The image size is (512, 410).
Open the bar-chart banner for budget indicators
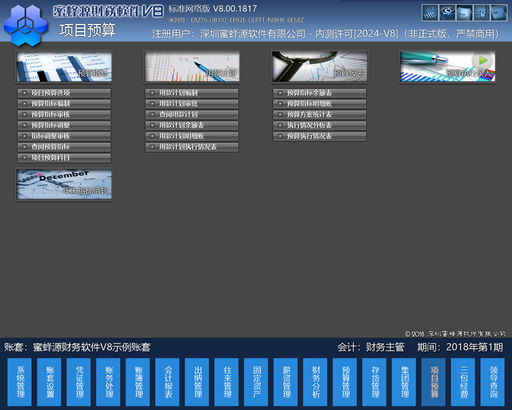coord(64,67)
